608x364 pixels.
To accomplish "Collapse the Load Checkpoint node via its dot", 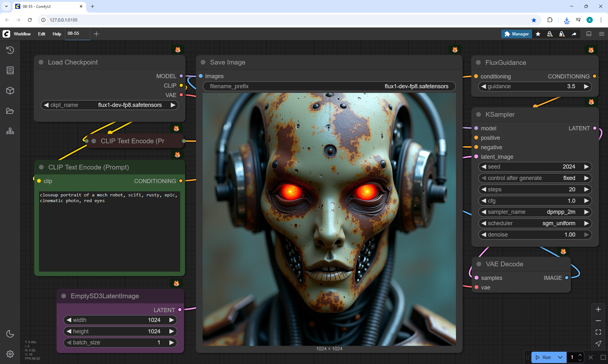I will click(41, 62).
